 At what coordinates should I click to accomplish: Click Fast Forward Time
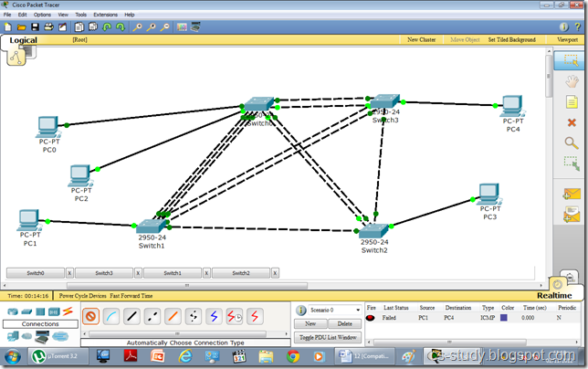131,296
